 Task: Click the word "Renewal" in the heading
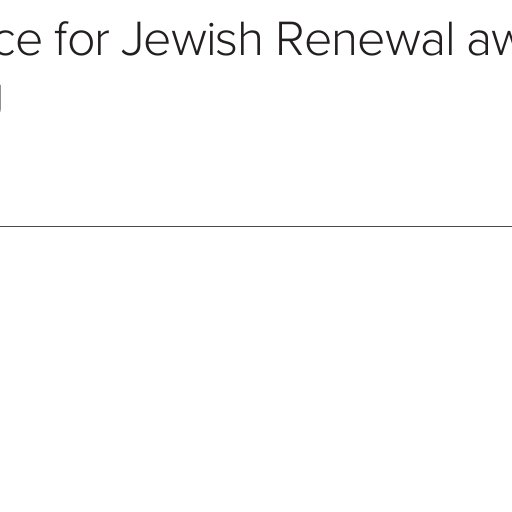coord(365,39)
